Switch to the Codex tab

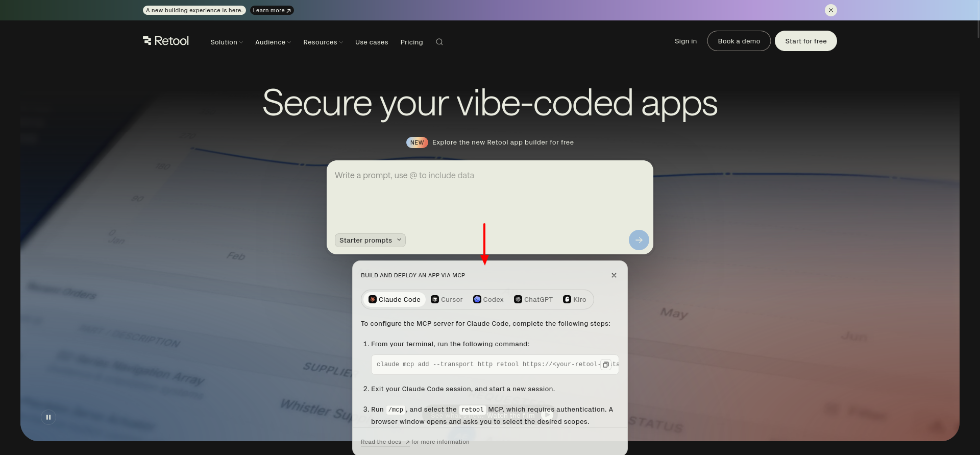coord(488,300)
